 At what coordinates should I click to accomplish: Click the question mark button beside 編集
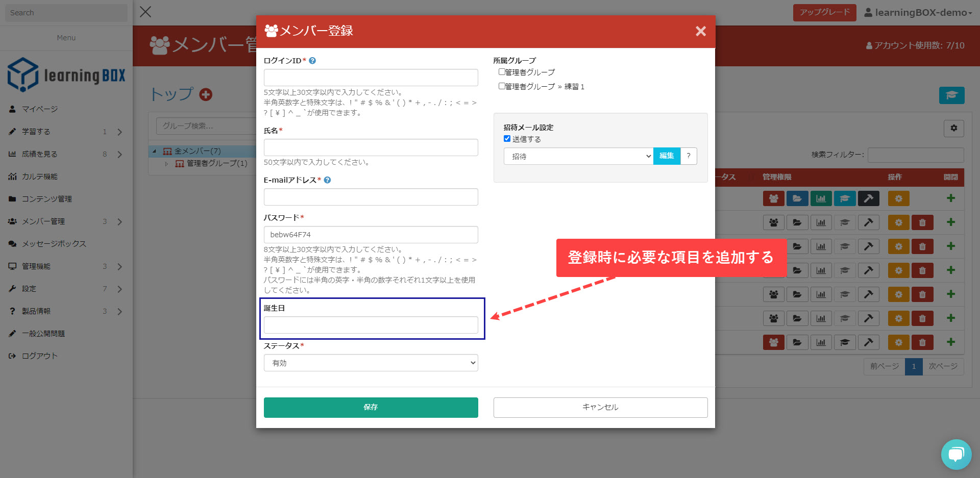pyautogui.click(x=689, y=156)
